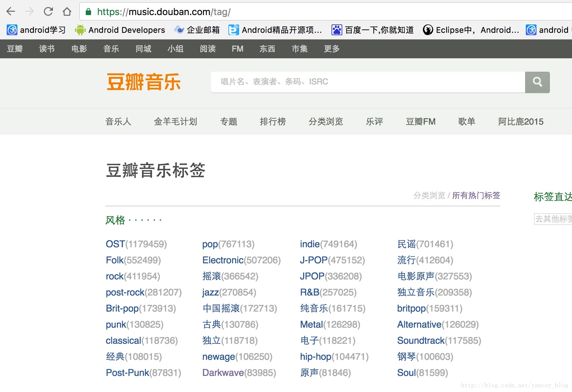Viewport: 572px width, 392px height.
Task: Open the hip-hop tag link
Action: 316,356
